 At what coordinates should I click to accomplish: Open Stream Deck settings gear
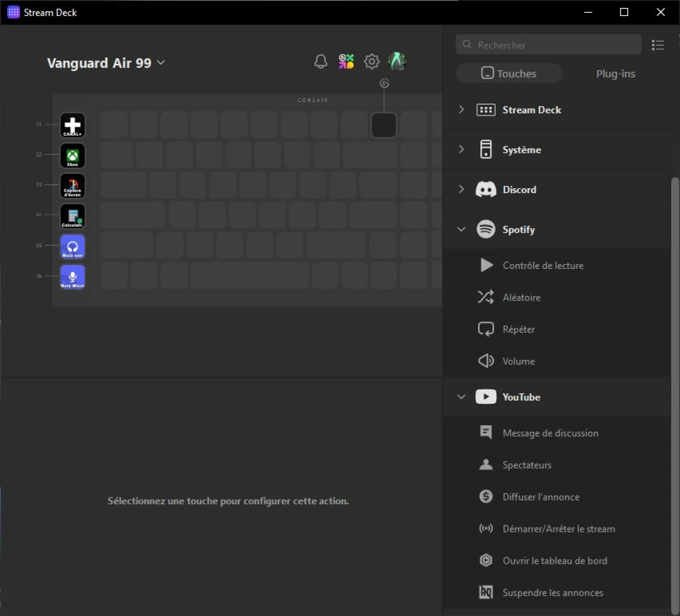click(372, 61)
